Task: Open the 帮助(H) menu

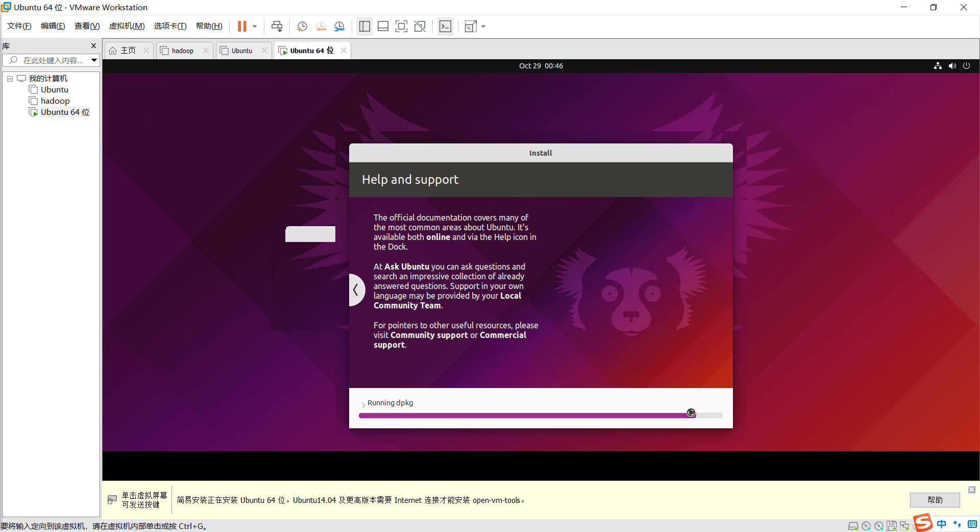Action: 209,26
